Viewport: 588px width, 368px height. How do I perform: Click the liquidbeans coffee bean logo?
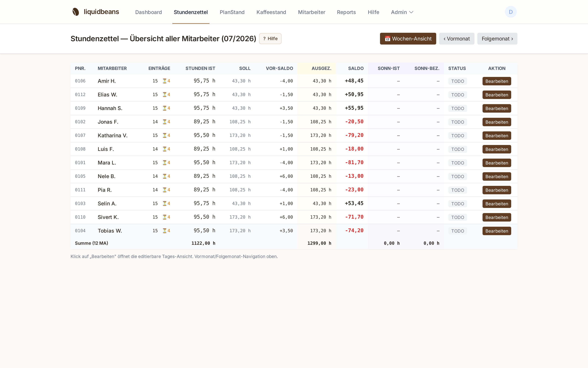(76, 12)
